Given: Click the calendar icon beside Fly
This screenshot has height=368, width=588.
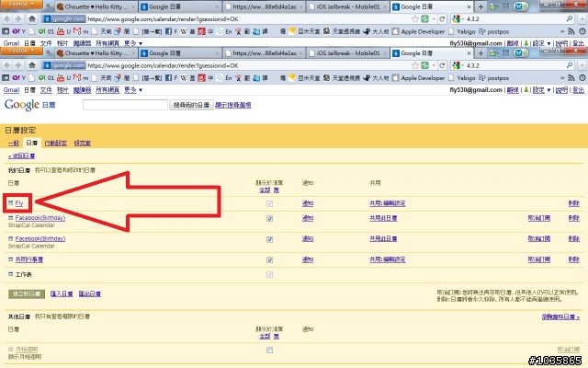Looking at the screenshot, I should (10, 203).
